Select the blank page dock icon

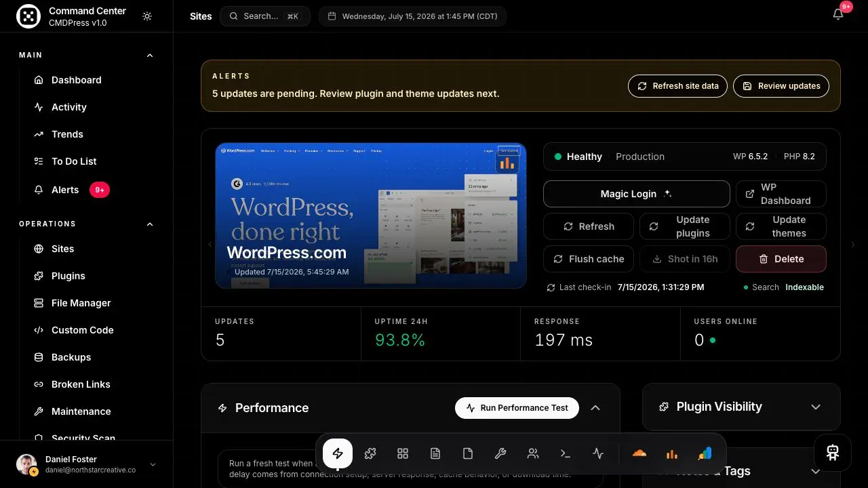468,453
